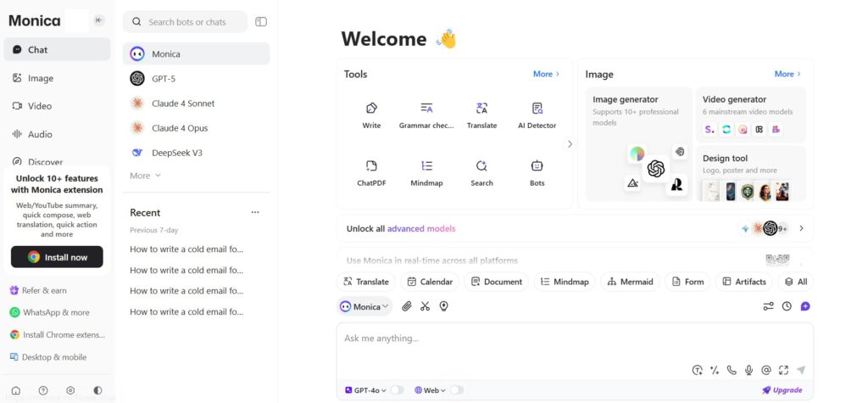Open the Translate tool in Tools card
This screenshot has height=403, width=868.
coord(481,115)
